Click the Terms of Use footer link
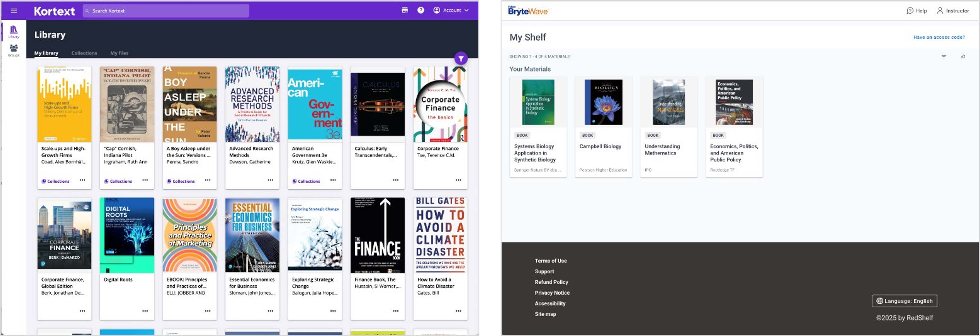Screen dimensions: 980x336 (x=550, y=261)
